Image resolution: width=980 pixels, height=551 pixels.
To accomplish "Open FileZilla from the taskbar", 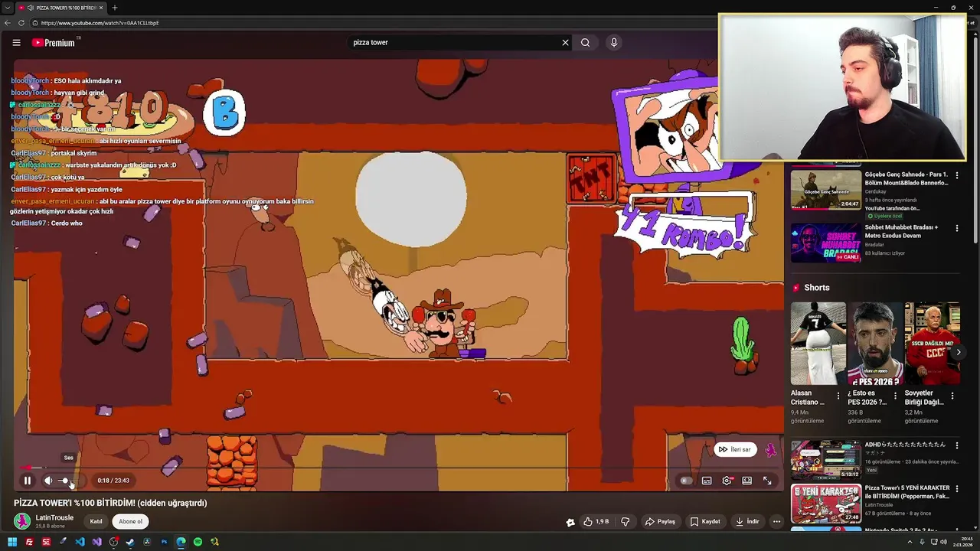I will [29, 542].
